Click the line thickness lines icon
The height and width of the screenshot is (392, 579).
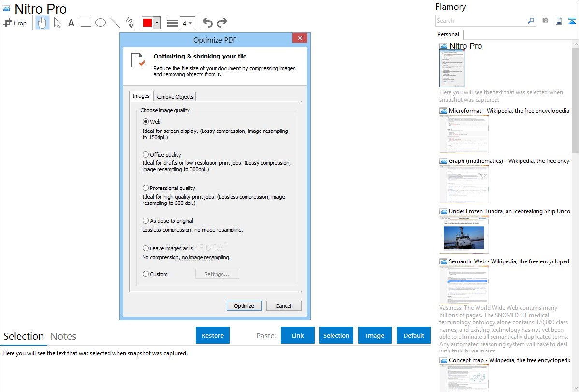[173, 23]
